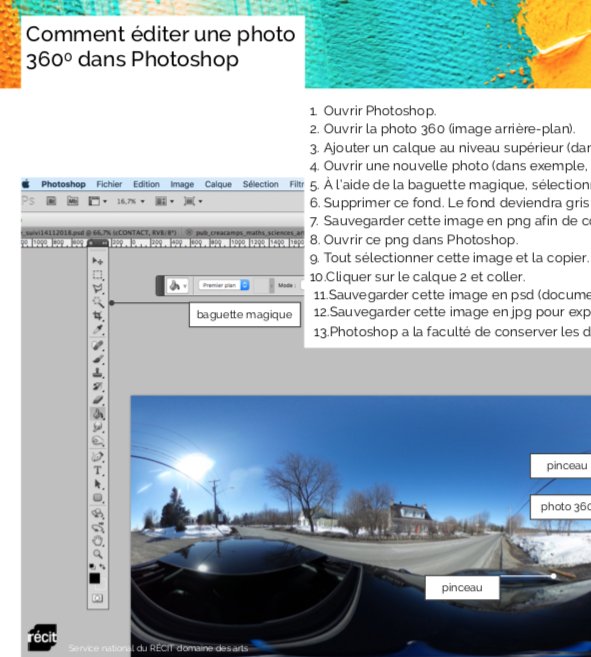Click step 'Ouvrir la photo 360 (image arrière-plan)'
Image resolution: width=591 pixels, height=657 pixels.
pyautogui.click(x=449, y=129)
